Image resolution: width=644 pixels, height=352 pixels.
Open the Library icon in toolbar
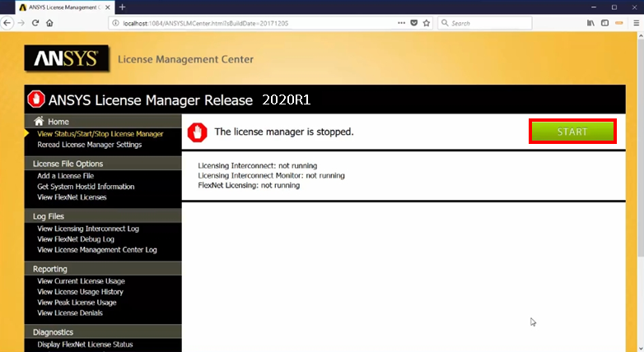(590, 23)
